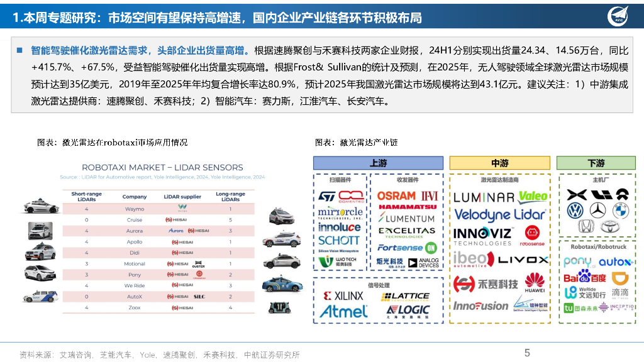The width and height of the screenshot is (644, 362).
Task: Click the Velodyne Lidar logo
Action: point(500,215)
